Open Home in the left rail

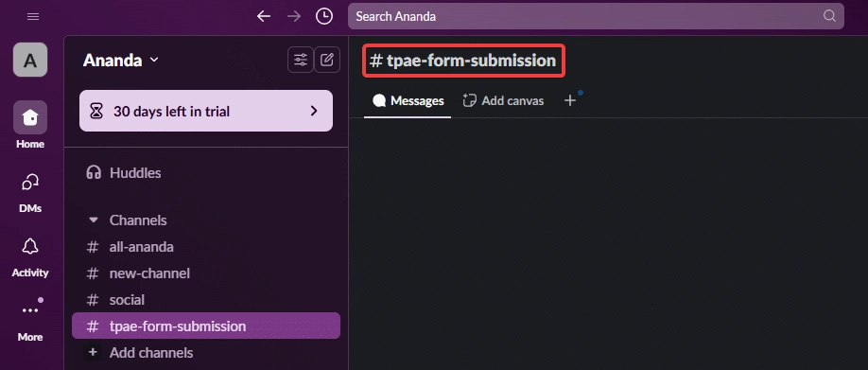tap(30, 125)
